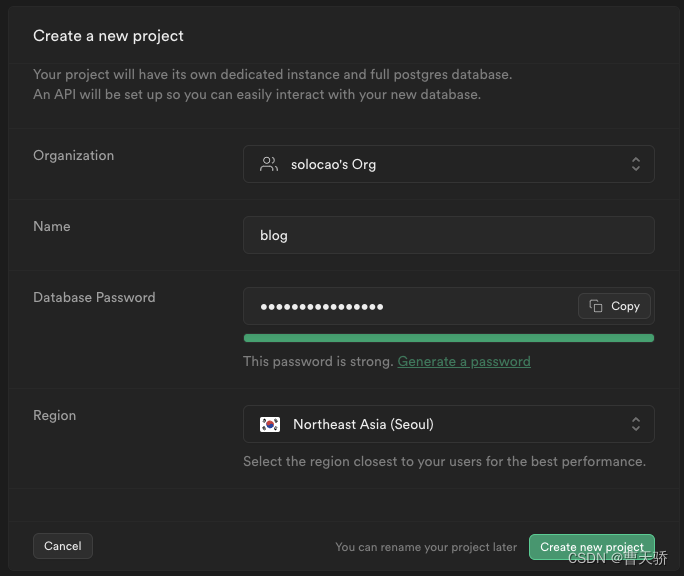
Task: Click Create new project button
Action: click(592, 547)
